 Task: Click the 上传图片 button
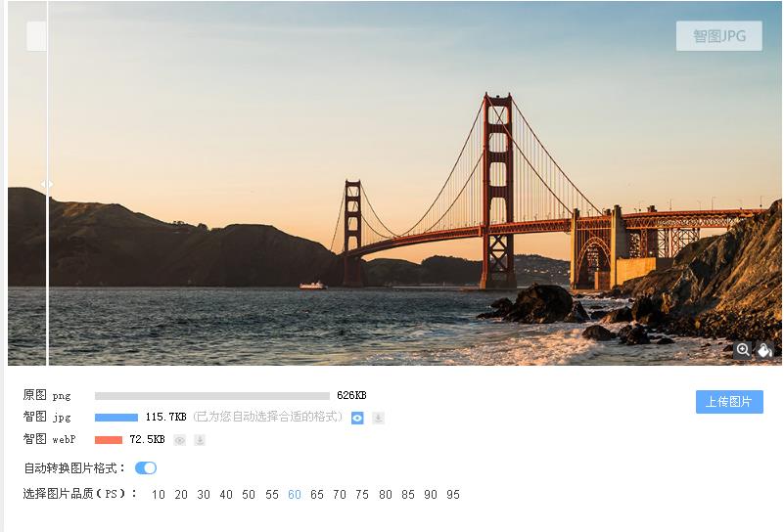pos(729,402)
